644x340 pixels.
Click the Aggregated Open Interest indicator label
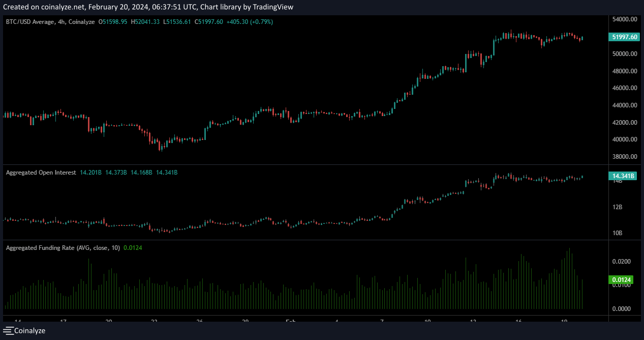(x=41, y=173)
